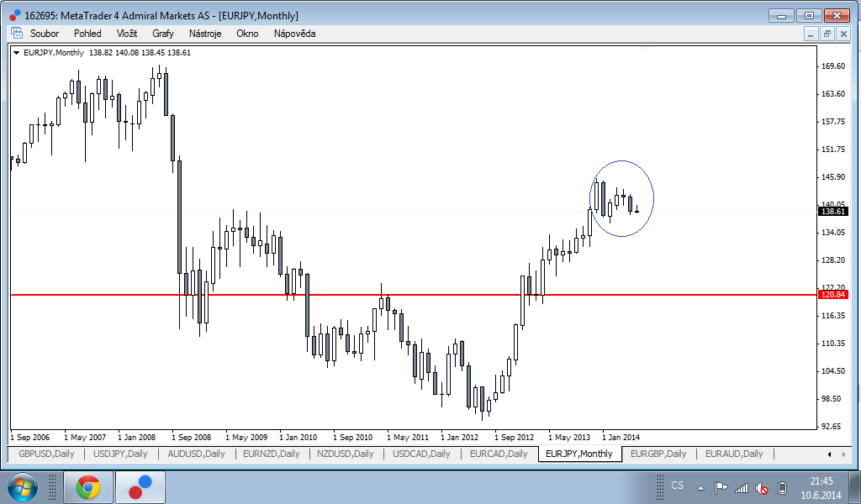Switch to the NZDUSD,Daily chart tab
This screenshot has width=861, height=504.
coord(346,454)
